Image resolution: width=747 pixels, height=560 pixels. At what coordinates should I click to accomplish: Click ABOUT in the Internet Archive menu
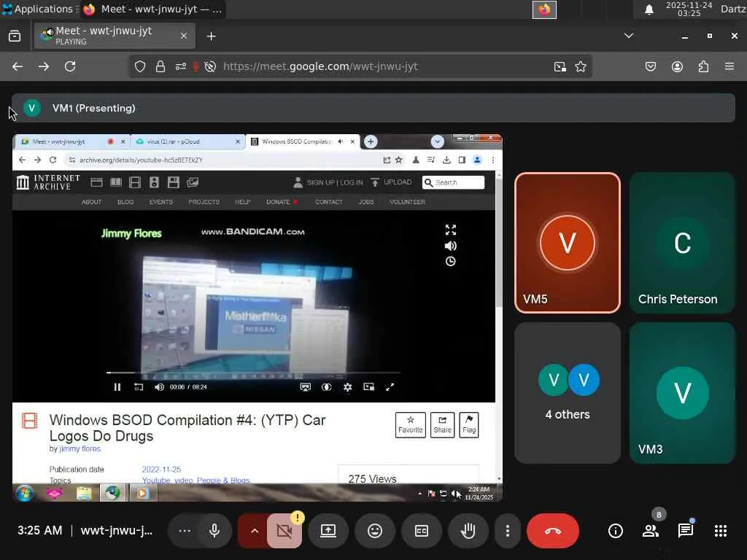pos(91,202)
